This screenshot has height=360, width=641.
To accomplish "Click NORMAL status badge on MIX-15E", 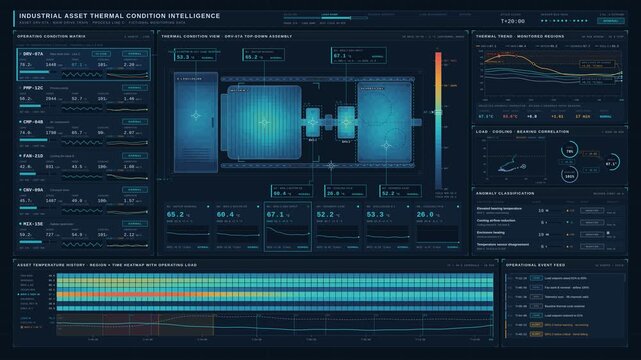I will click(134, 224).
